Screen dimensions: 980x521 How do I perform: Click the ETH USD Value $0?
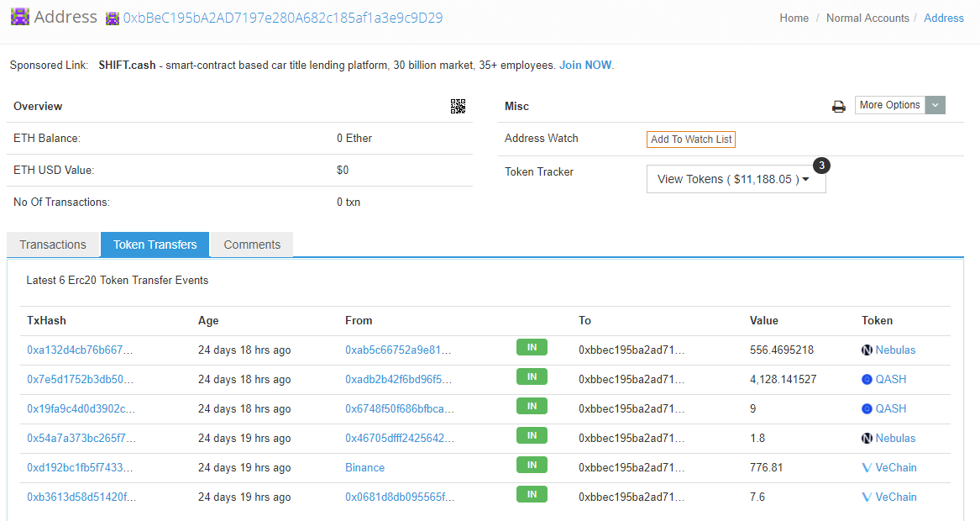click(x=343, y=170)
